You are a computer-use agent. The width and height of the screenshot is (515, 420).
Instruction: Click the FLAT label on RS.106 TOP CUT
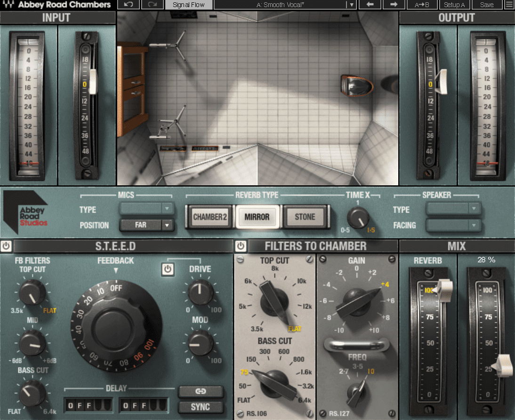click(x=295, y=329)
